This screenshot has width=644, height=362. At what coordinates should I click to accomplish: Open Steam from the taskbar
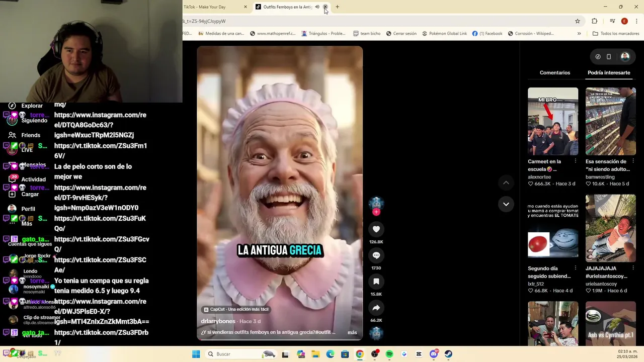pos(448,354)
